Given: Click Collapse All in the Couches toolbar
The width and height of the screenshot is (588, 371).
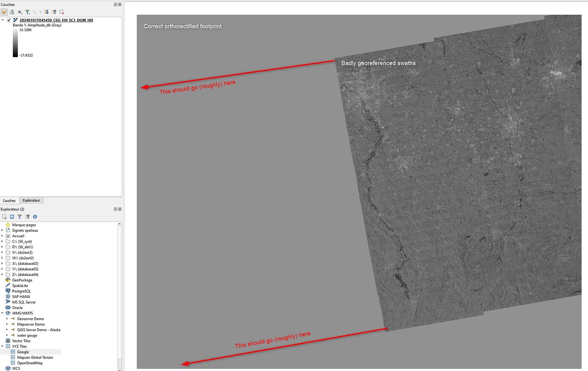Looking at the screenshot, I should [55, 12].
